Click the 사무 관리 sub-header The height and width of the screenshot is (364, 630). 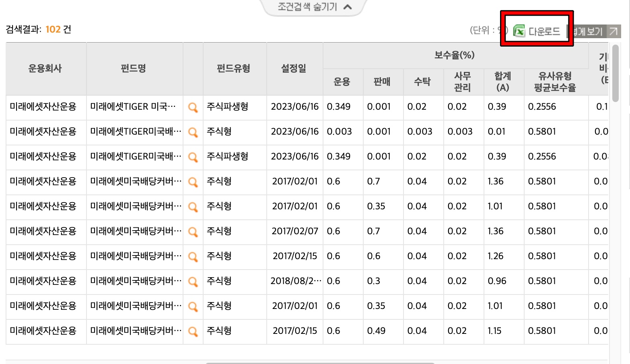(463, 82)
